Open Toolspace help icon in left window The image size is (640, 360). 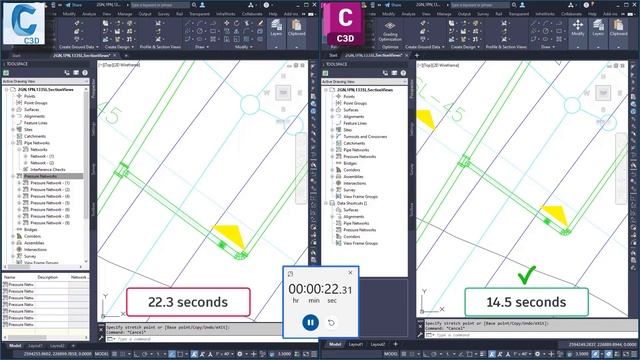[x=85, y=73]
